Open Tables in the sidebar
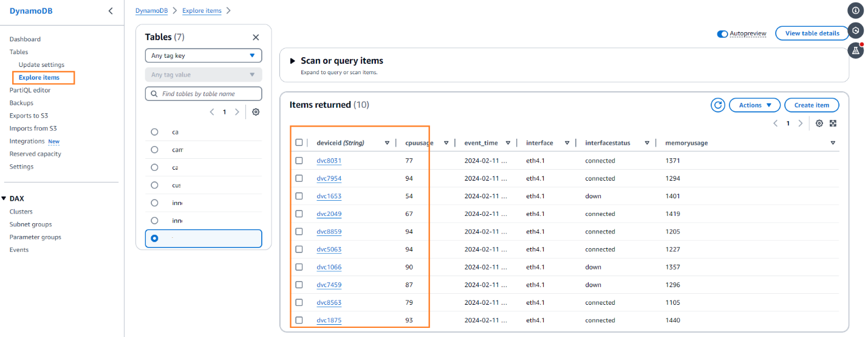This screenshot has height=337, width=868. pyautogui.click(x=19, y=52)
